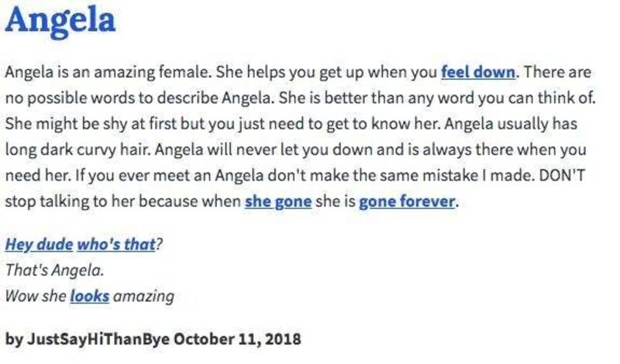
Task: Follow the "feel down" hyperlink
Action: tap(477, 73)
